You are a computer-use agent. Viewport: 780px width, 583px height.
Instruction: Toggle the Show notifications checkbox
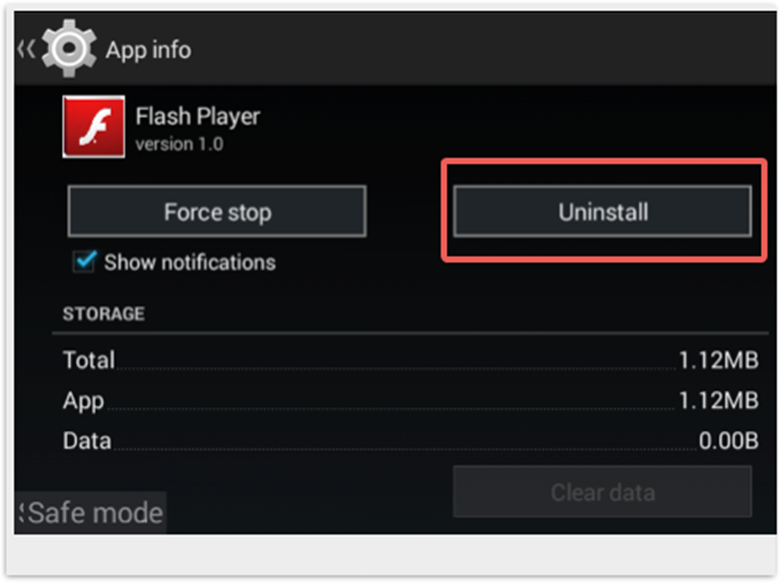85,261
